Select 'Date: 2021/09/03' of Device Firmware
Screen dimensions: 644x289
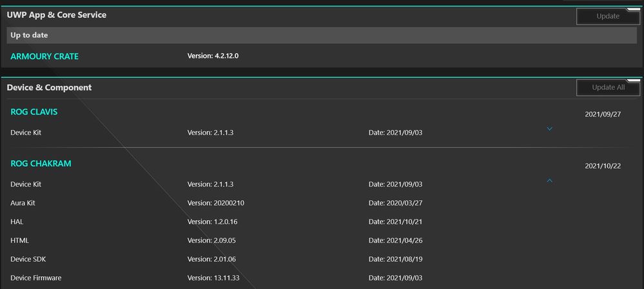396,278
